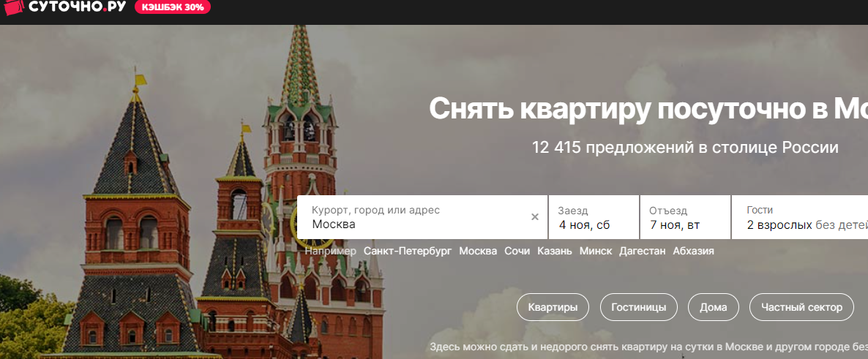868x359 pixels.
Task: Switch to the Гостиницы category
Action: pyautogui.click(x=639, y=307)
